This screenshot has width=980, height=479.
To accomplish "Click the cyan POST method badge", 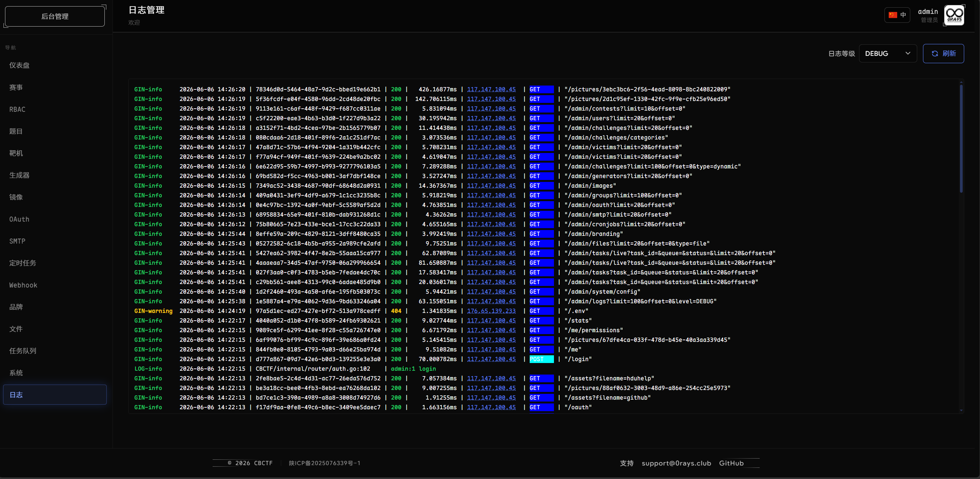I will 541,359.
